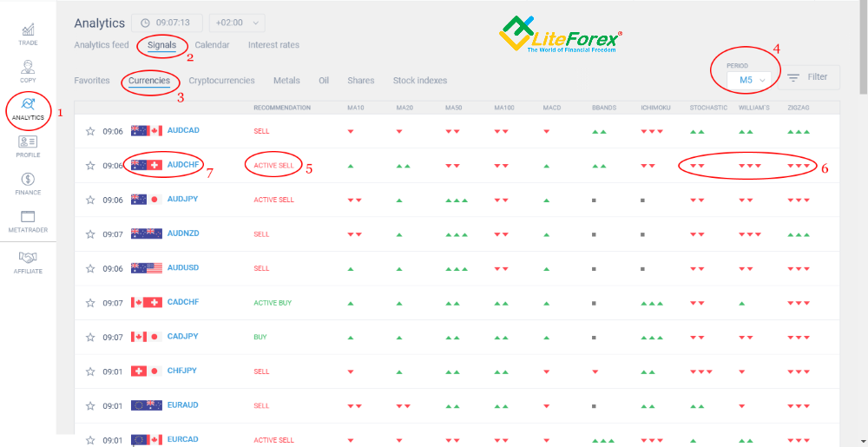
Task: Click the AUDUSD flag pair icon
Action: tap(147, 267)
